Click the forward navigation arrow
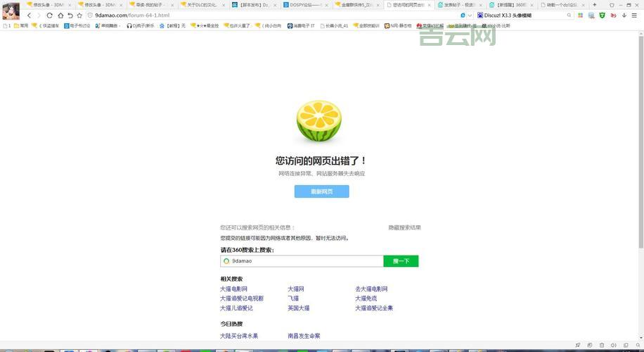Screen dimensions: 644x352 pos(39,15)
